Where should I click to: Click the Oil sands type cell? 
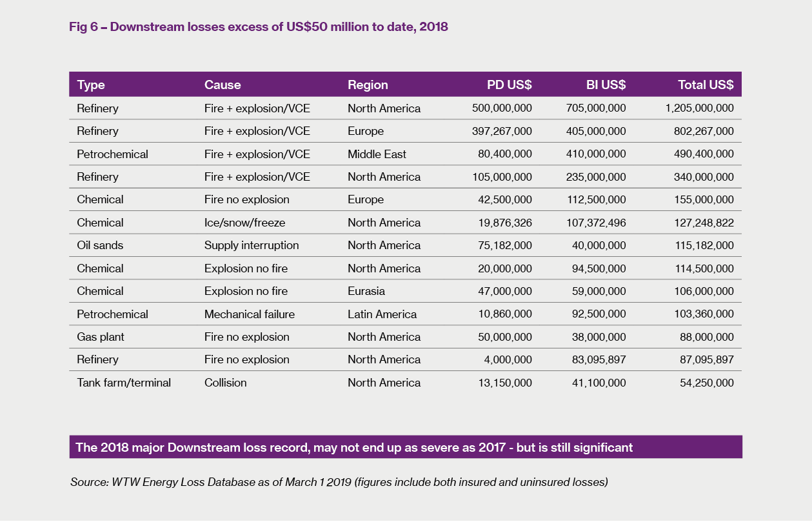coord(100,245)
